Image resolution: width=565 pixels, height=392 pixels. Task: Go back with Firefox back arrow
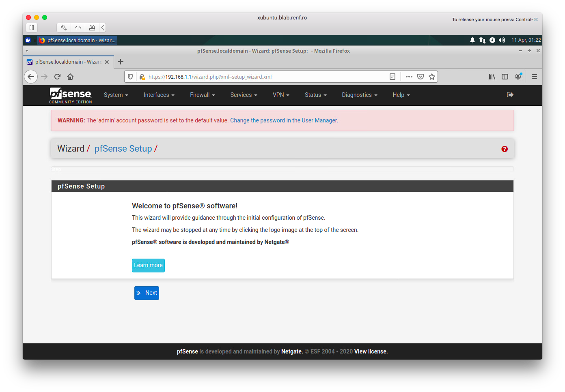tap(31, 77)
